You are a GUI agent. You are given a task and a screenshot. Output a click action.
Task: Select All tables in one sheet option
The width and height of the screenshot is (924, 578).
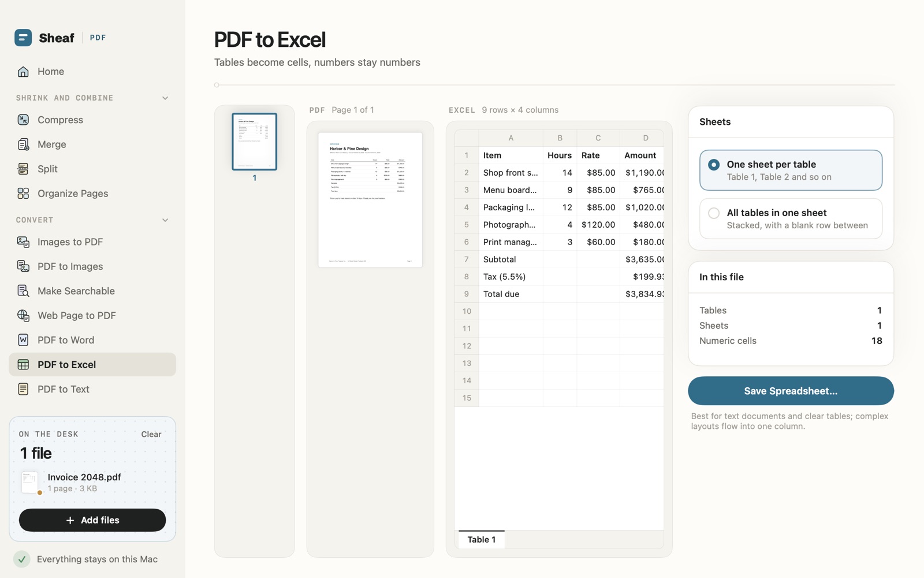click(x=791, y=218)
